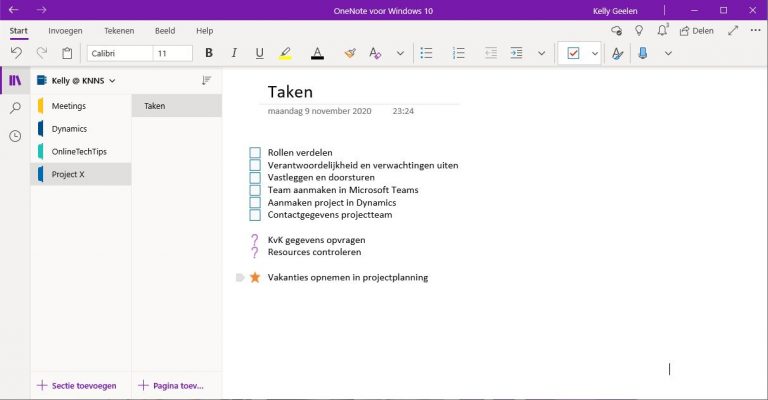Open the text styles icon

618,53
